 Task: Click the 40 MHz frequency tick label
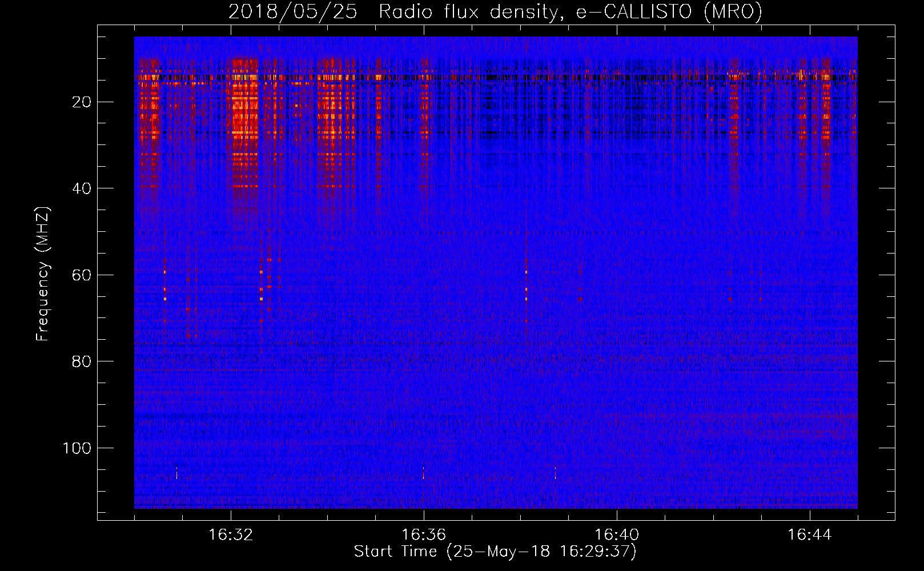click(82, 188)
